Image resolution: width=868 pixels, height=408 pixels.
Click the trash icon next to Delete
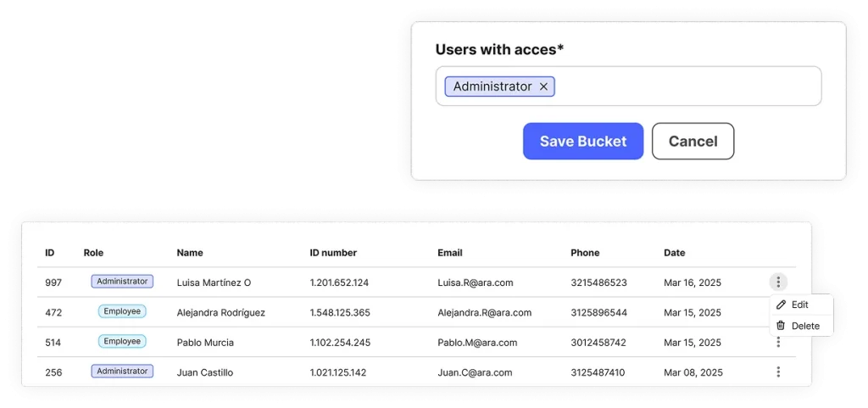tap(781, 326)
